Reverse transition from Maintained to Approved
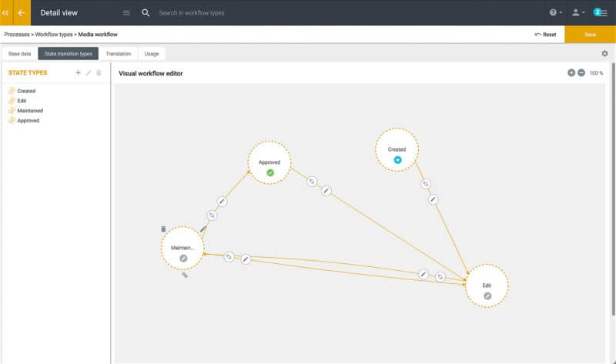 tap(212, 215)
